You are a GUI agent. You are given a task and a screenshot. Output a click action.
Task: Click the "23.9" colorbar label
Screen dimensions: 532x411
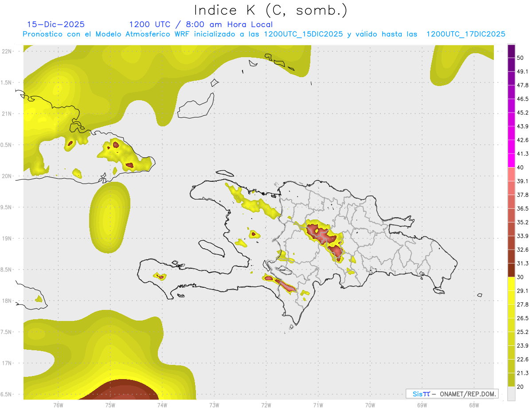coord(523,346)
